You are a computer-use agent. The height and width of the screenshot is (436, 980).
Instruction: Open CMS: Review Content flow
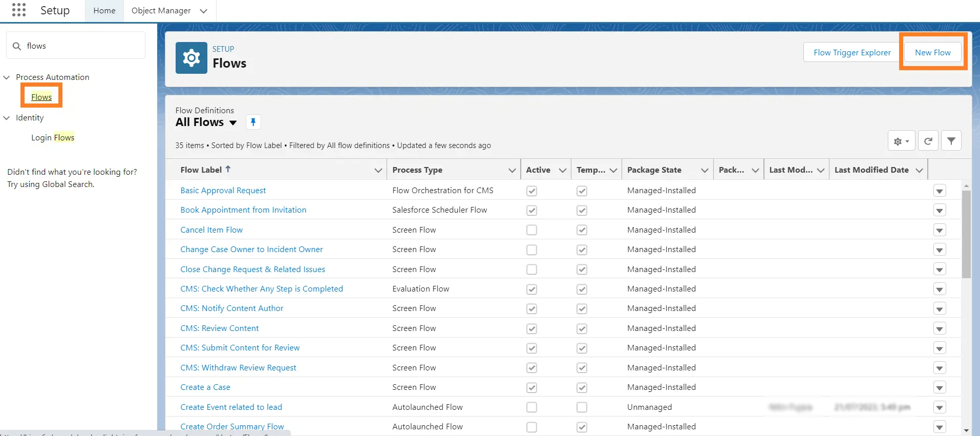tap(219, 328)
